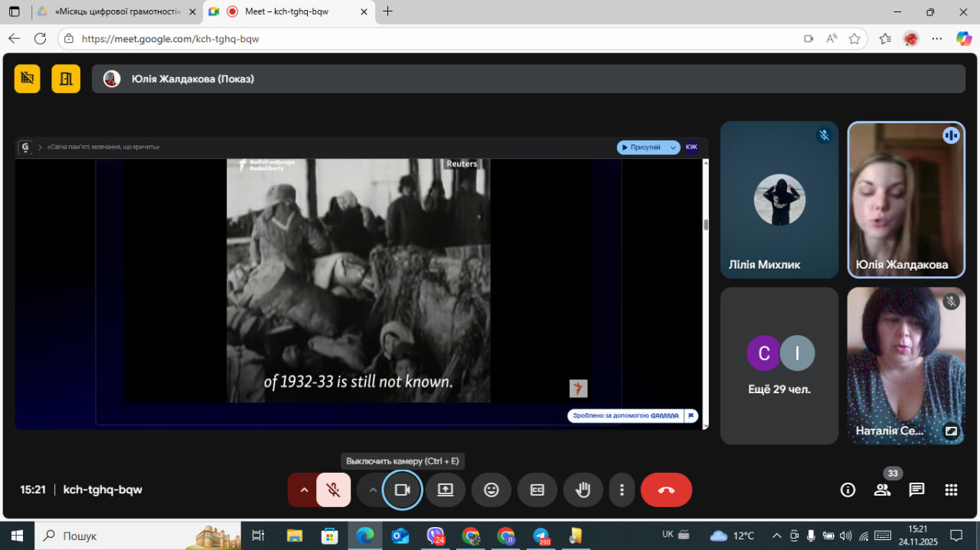Open the three-dot more options menu
The height and width of the screenshot is (550, 980).
(622, 490)
